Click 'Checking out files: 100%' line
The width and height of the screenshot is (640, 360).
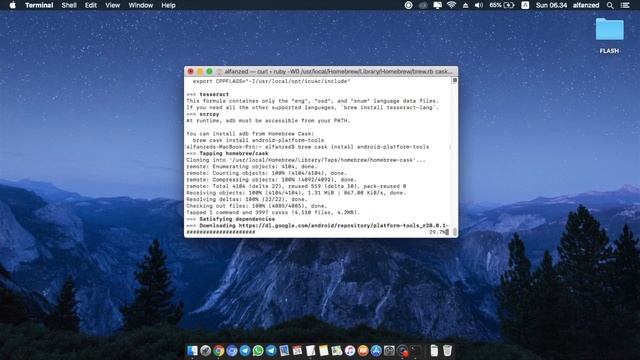(257, 206)
